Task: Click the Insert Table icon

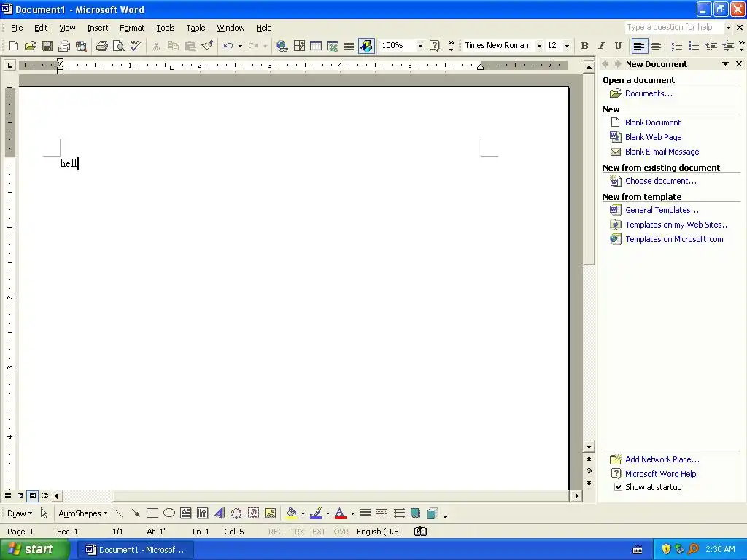Action: (316, 46)
